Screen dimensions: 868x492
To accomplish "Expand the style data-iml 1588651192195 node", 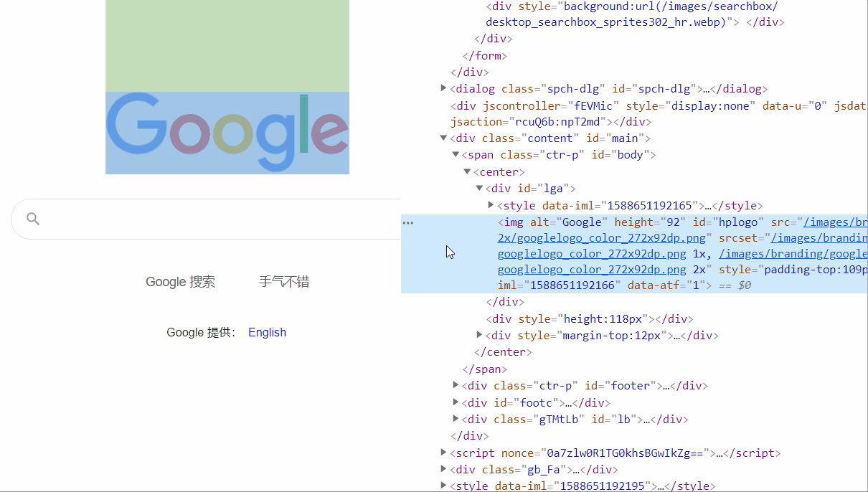I will [x=443, y=486].
